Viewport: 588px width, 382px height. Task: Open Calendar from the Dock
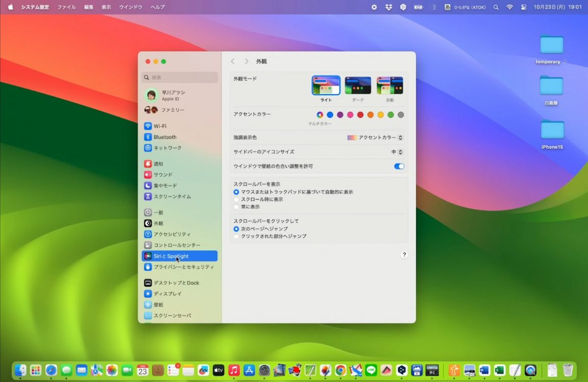tap(143, 370)
